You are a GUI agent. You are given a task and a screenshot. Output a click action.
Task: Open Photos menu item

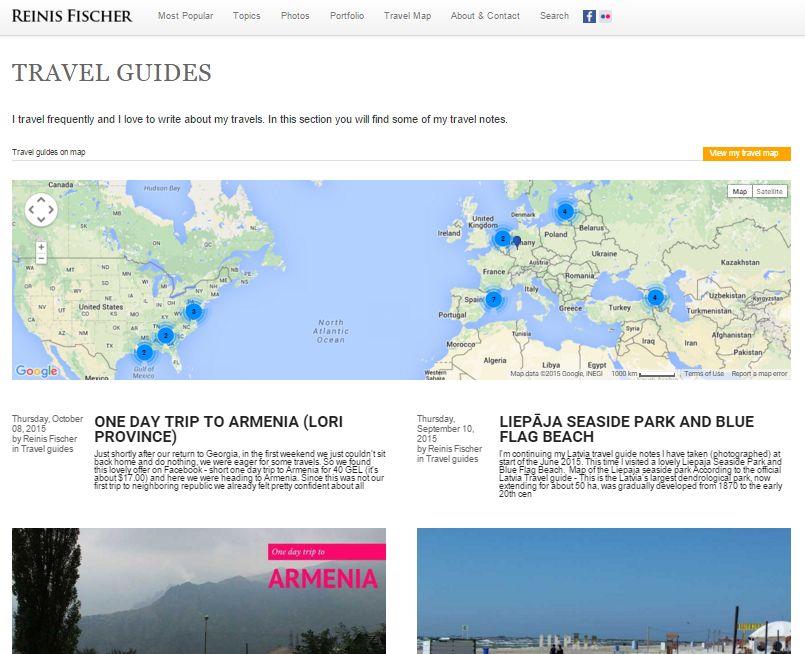coord(295,16)
